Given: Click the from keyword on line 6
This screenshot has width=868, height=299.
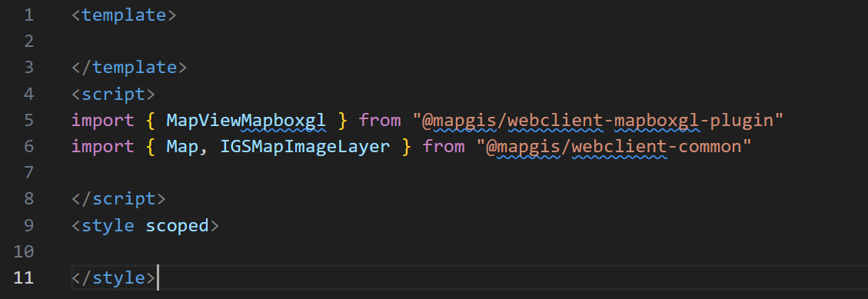Looking at the screenshot, I should click(444, 146).
